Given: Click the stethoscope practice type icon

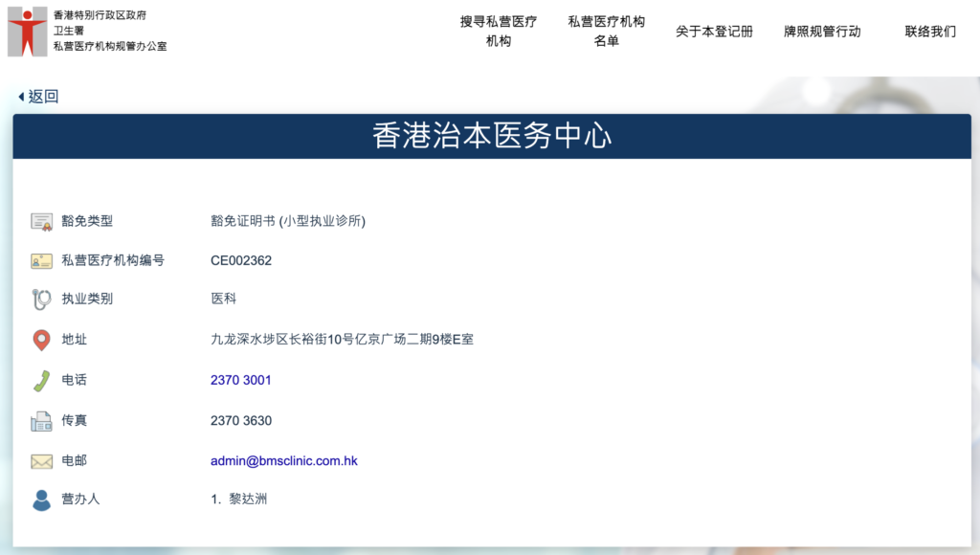Looking at the screenshot, I should (x=41, y=300).
